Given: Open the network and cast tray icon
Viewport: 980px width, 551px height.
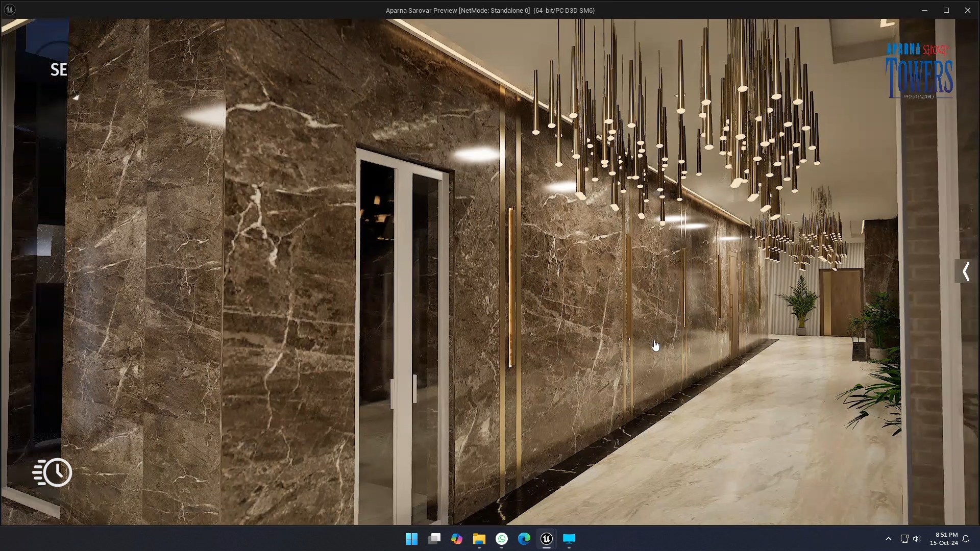Looking at the screenshot, I should (x=904, y=539).
